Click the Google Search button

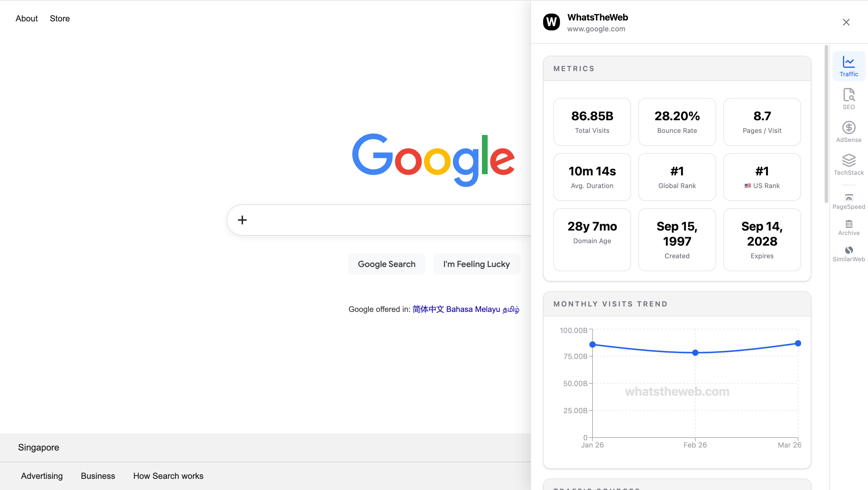(x=386, y=264)
